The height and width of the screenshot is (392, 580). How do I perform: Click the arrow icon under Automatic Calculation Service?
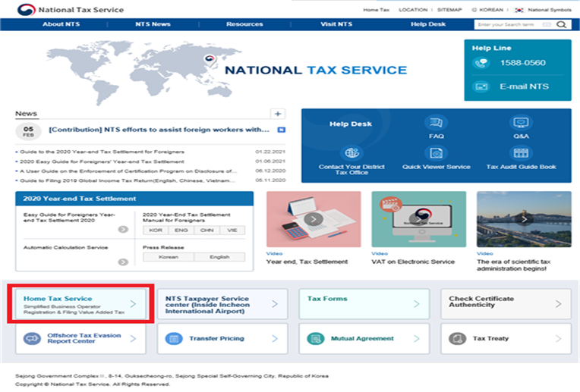[x=123, y=262]
